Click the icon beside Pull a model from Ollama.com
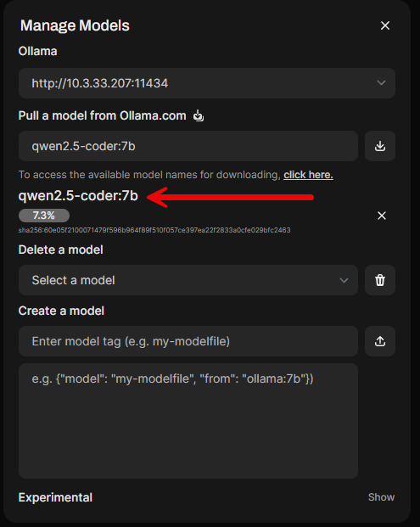 (x=199, y=115)
